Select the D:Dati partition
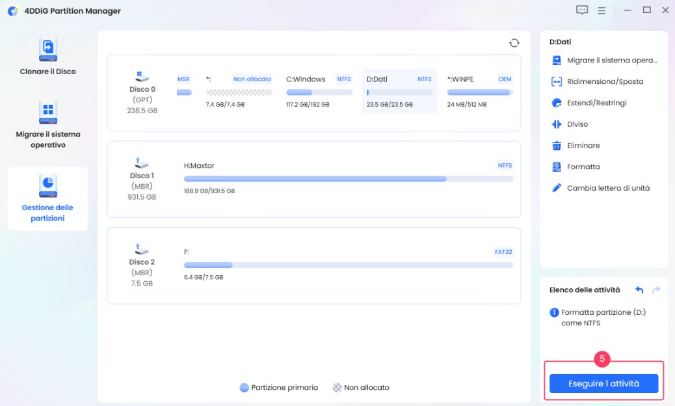The width and height of the screenshot is (675, 406). (399, 91)
